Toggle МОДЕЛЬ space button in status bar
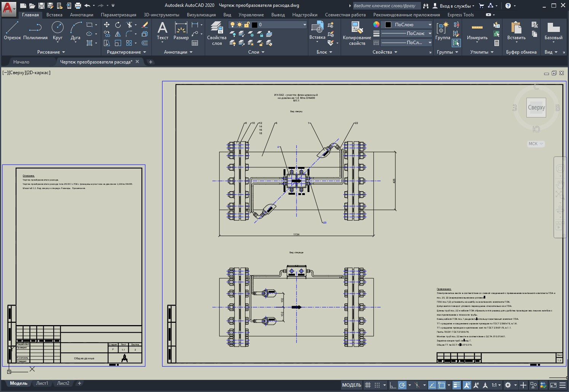The width and height of the screenshot is (569, 392). pos(351,385)
